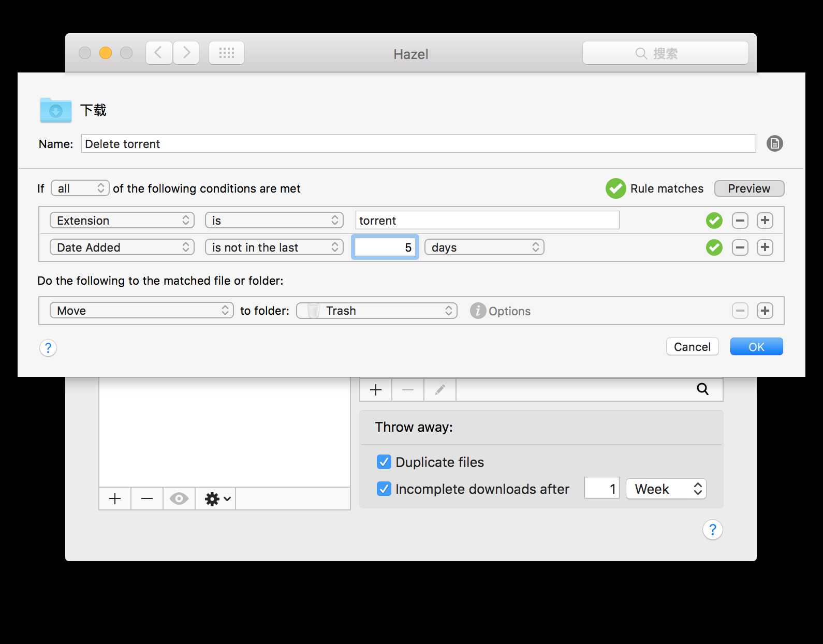Screen dimensions: 823x644
Task: Change the days unit dropdown
Action: click(484, 247)
